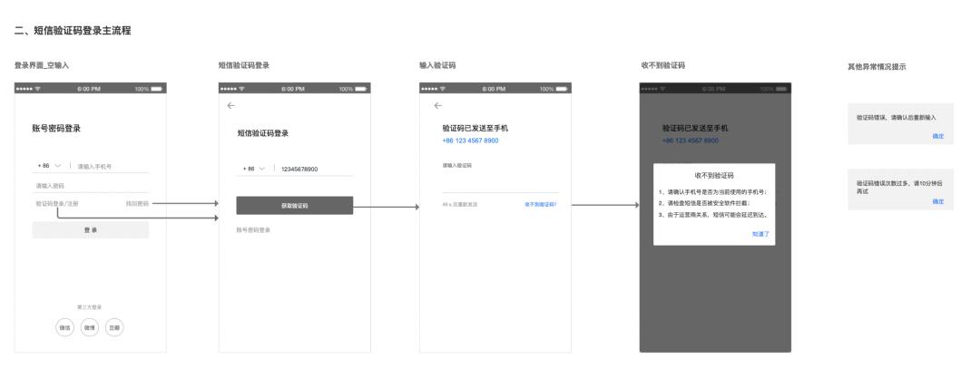Click the 知道了 dialog button
The image size is (980, 388).
coord(760,234)
